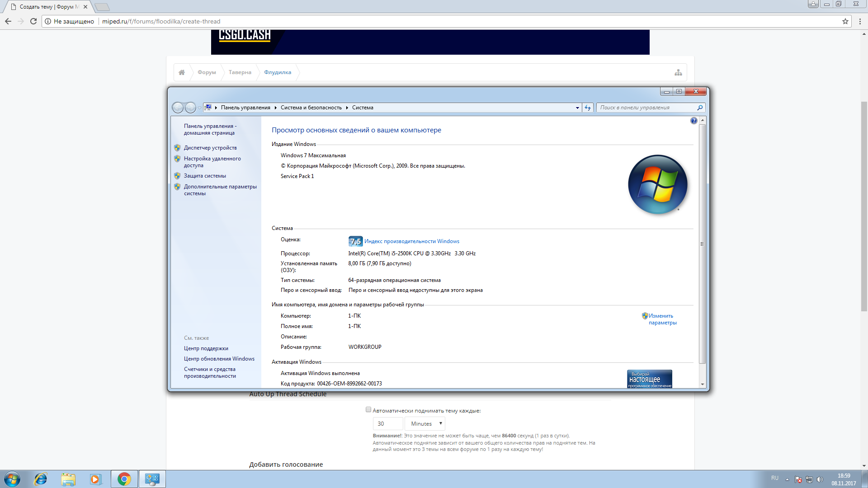Open the 'Таверна' breadcrumb
Viewport: 868px width, 488px height.
240,72
